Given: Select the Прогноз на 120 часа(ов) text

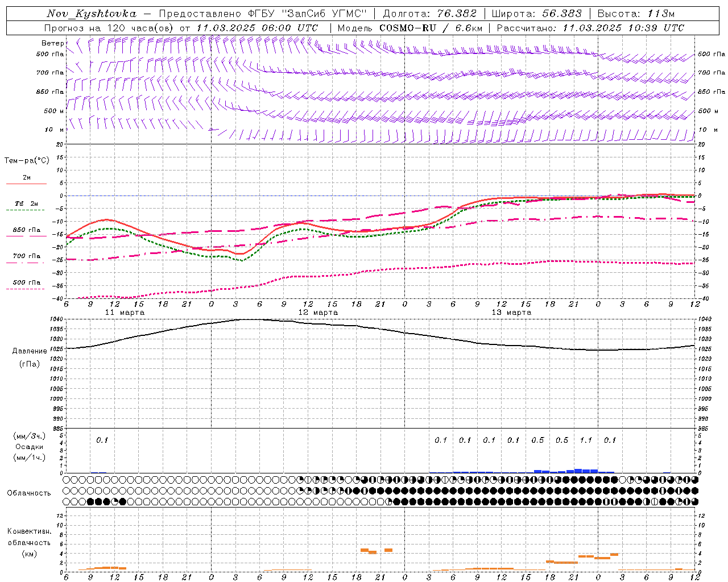Looking at the screenshot, I should point(109,28).
